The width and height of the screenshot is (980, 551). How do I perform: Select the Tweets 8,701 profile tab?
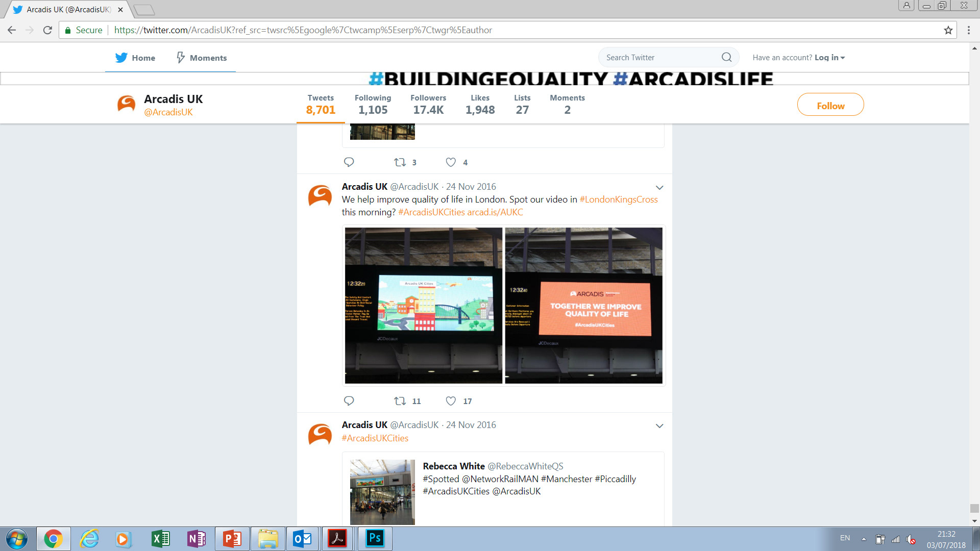(321, 105)
